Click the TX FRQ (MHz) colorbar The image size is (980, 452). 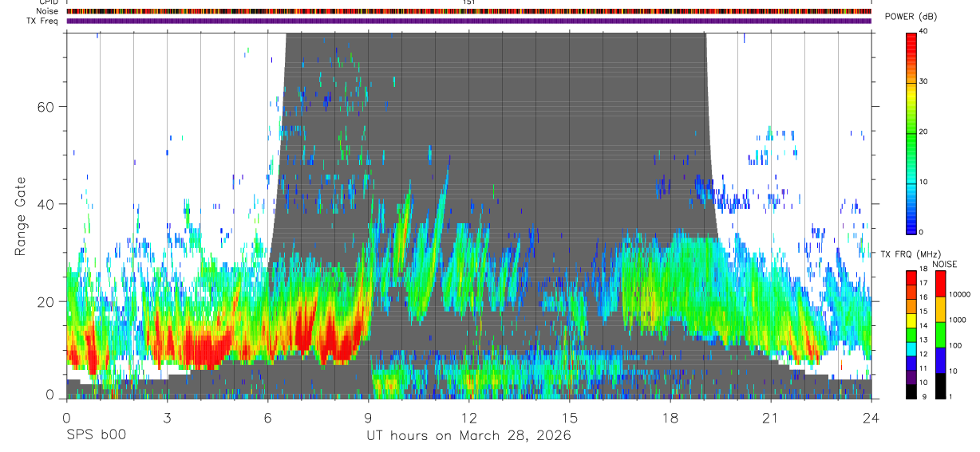pos(911,335)
